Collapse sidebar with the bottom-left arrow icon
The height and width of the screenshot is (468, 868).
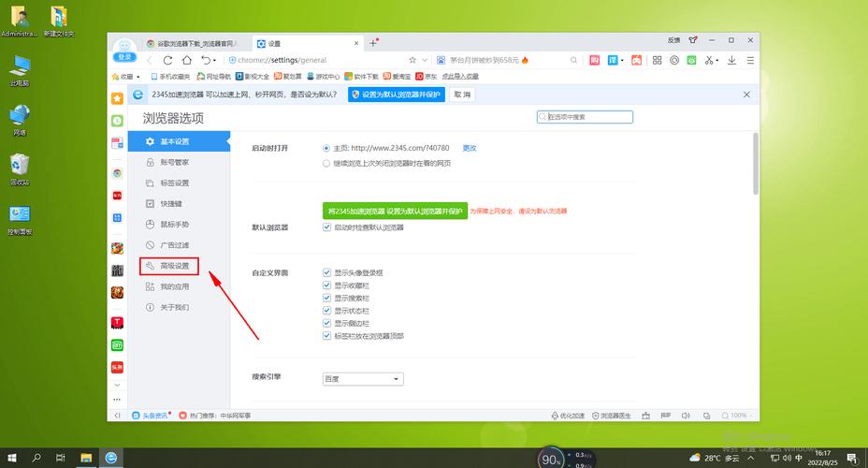point(117,415)
